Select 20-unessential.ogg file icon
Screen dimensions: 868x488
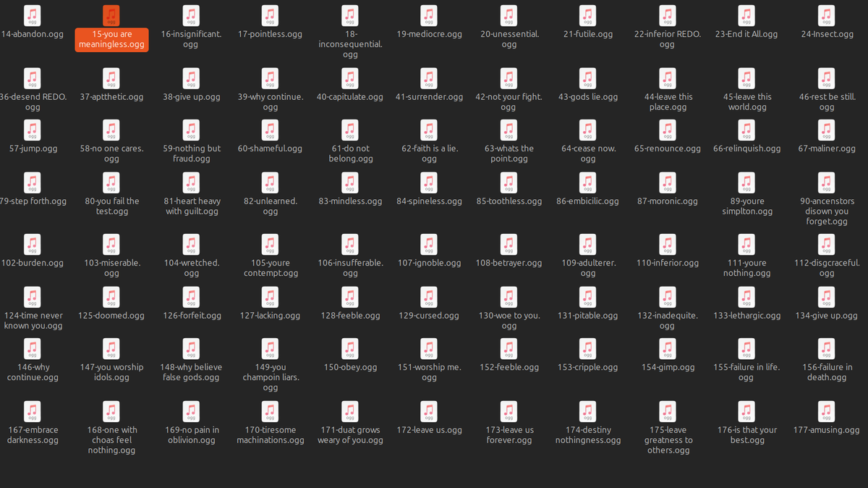(x=509, y=15)
